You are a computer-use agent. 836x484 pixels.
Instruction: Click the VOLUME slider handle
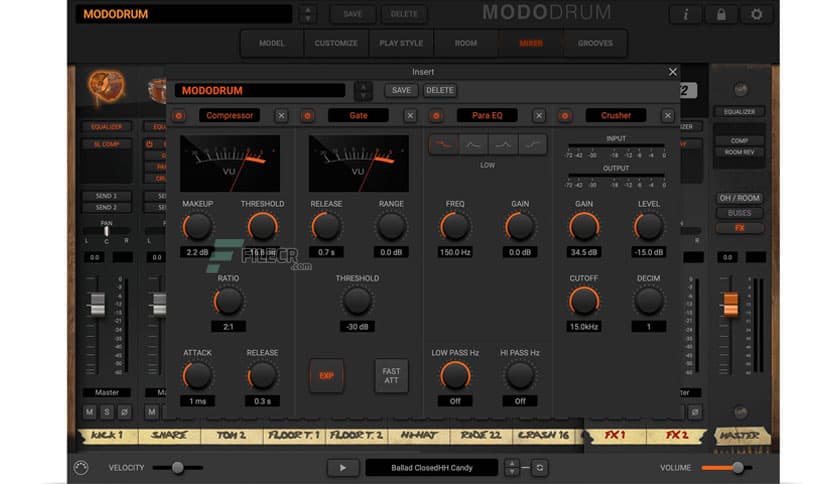click(x=738, y=468)
